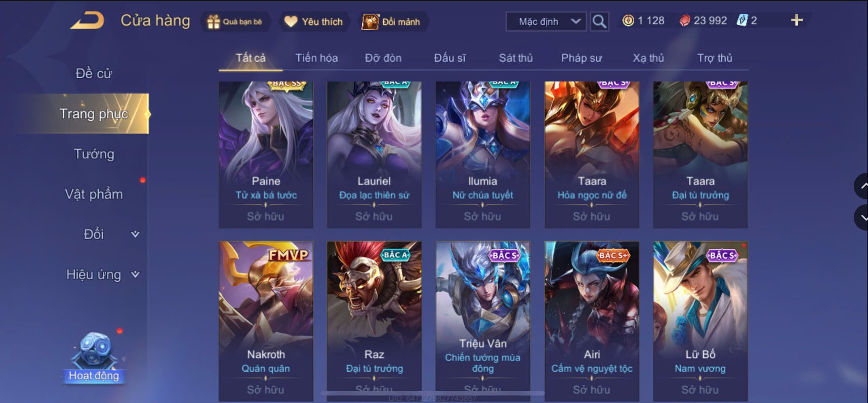Open the search magnifier icon
This screenshot has width=868, height=403.
[x=599, y=21]
